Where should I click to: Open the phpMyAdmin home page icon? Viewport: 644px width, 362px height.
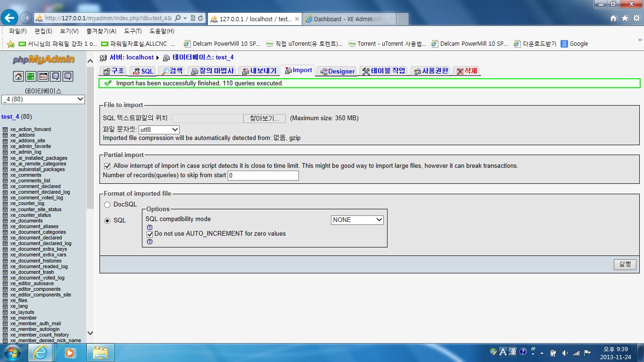tap(18, 76)
